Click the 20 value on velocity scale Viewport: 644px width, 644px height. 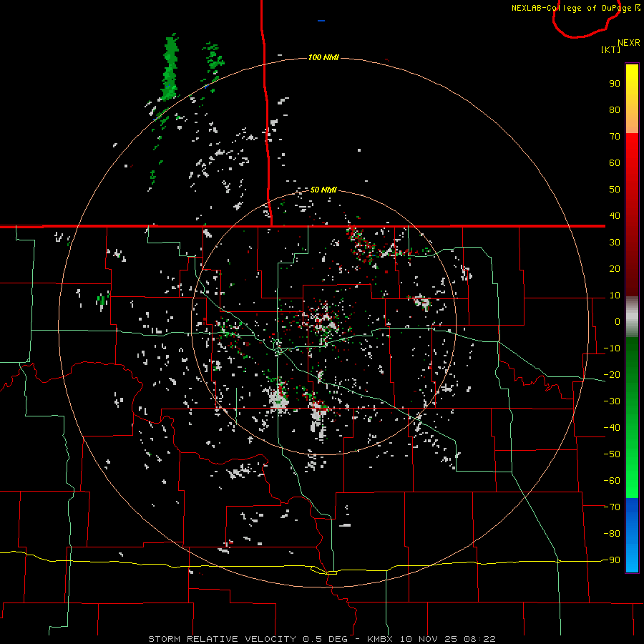(615, 269)
